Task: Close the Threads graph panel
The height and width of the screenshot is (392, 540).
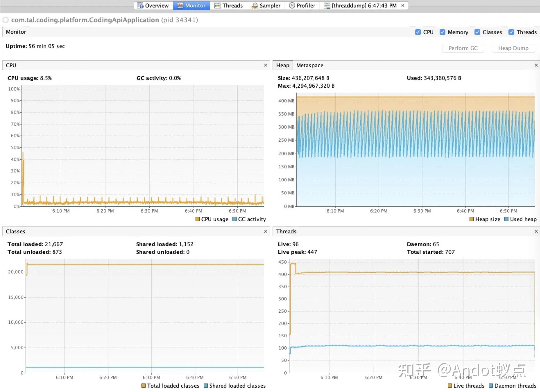Action: coord(536,231)
